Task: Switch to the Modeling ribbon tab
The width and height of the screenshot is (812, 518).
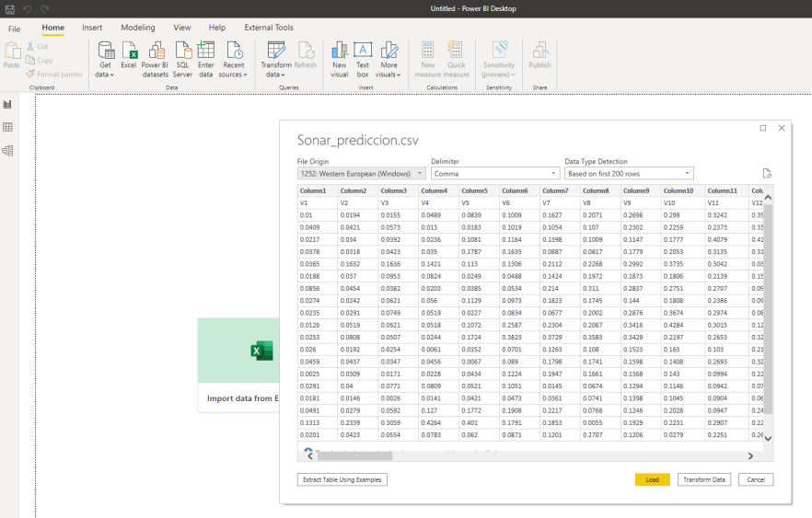Action: 138,28
